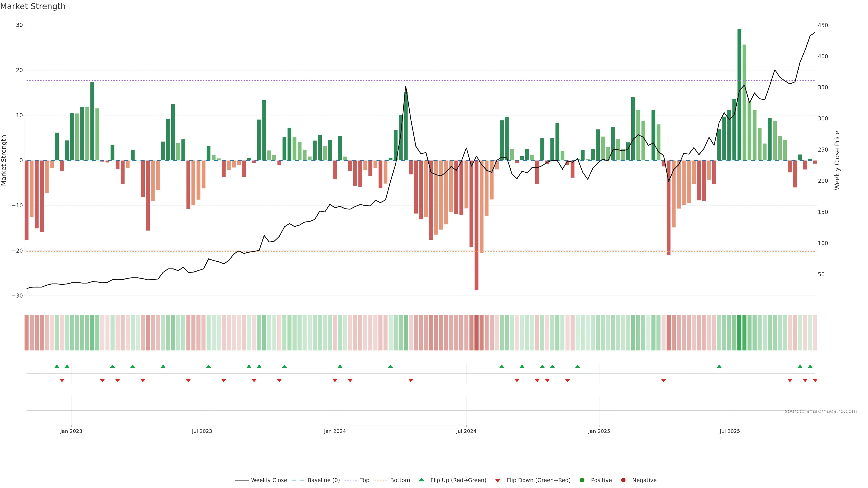This screenshot has width=868, height=488.
Task: Click the darkest green heatmap strip cell
Action: point(739,333)
